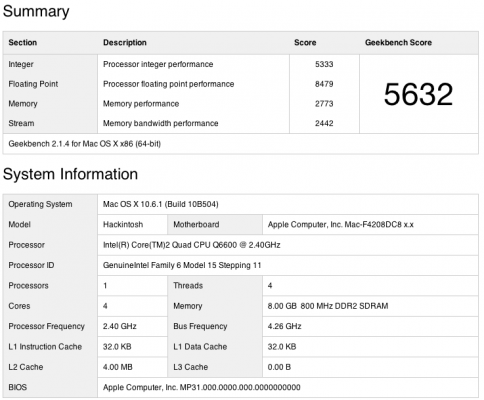Click the Processors label

tap(28, 286)
